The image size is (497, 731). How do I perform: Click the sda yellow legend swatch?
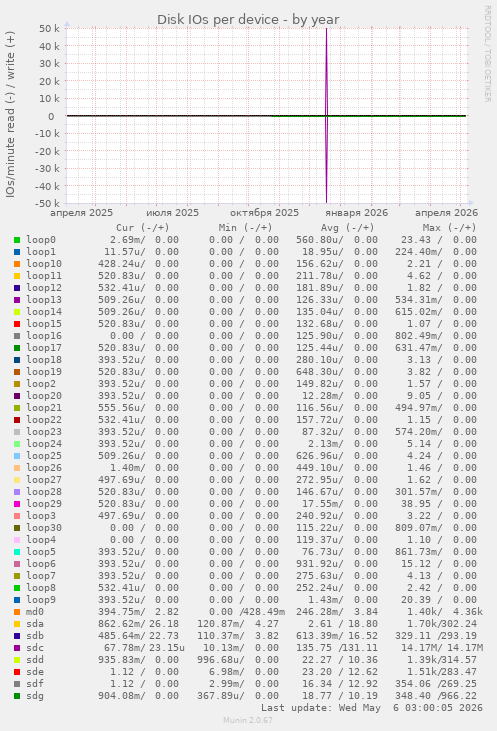click(17, 624)
